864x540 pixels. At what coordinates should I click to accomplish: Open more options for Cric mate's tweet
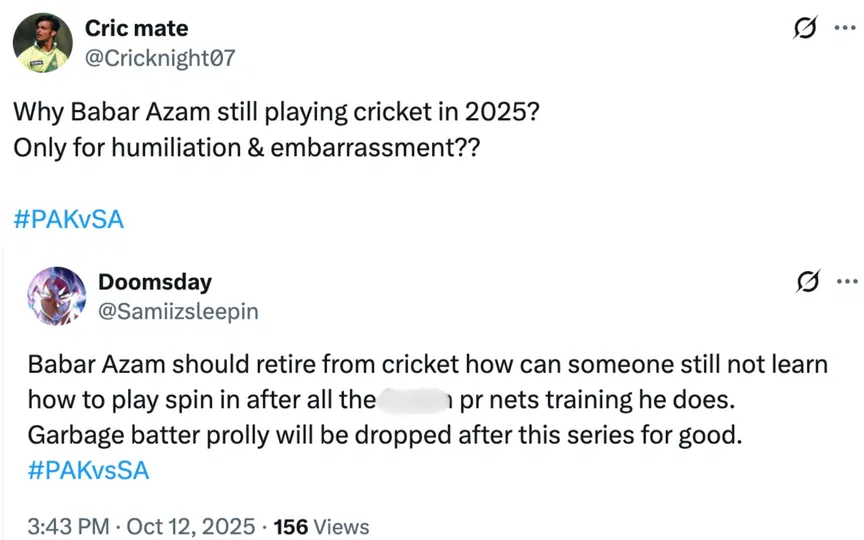coord(844,30)
